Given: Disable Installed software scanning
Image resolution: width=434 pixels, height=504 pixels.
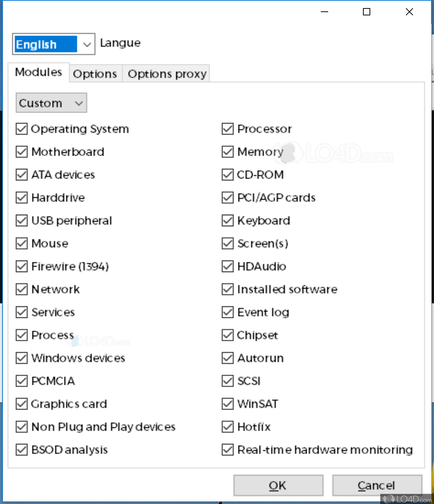Looking at the screenshot, I should click(x=227, y=289).
